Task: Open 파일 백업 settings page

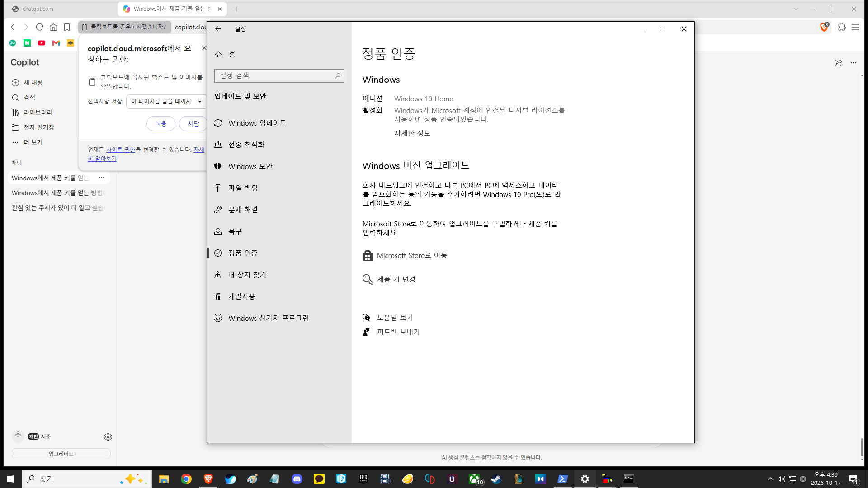Action: click(x=279, y=188)
